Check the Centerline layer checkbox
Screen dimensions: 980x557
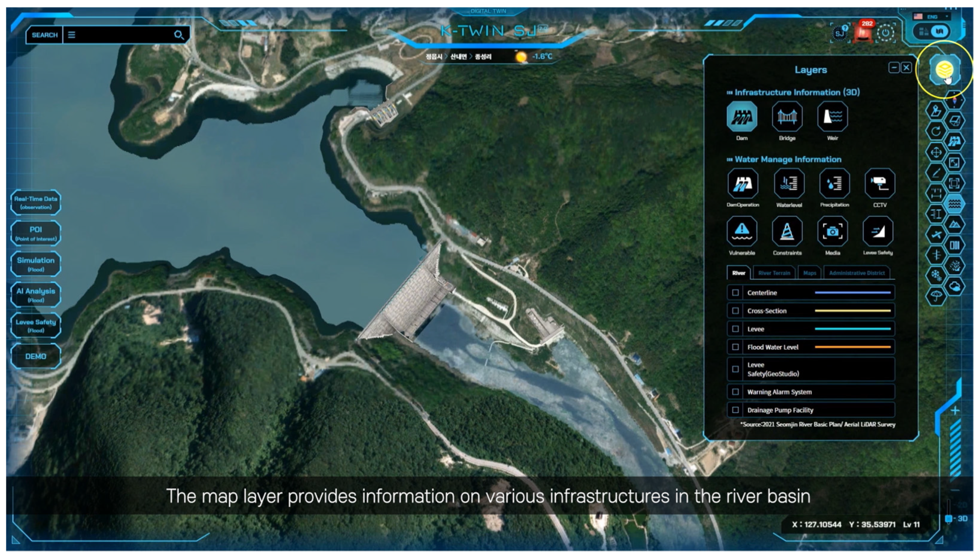tap(735, 293)
